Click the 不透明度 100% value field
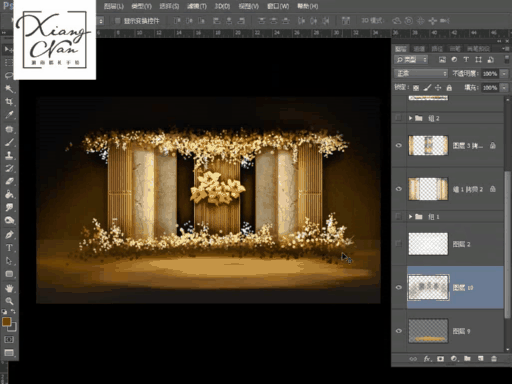This screenshot has width=512, height=384. pyautogui.click(x=490, y=74)
